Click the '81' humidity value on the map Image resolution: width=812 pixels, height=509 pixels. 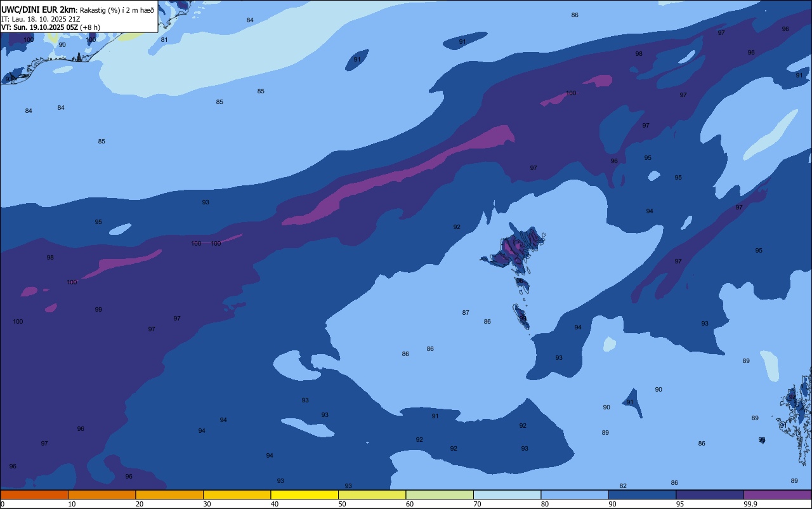tap(164, 39)
